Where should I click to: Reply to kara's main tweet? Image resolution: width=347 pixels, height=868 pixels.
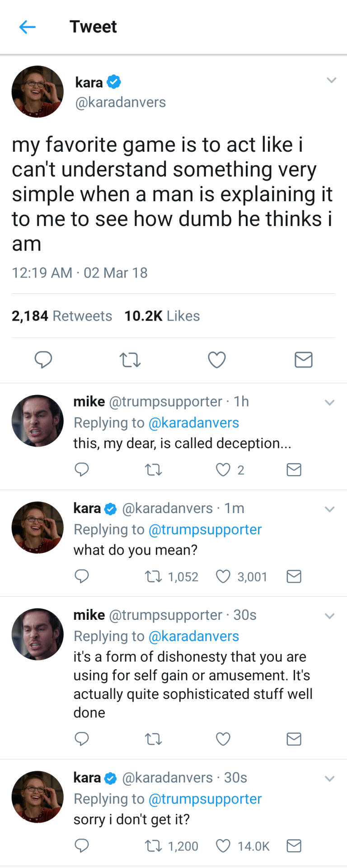click(x=43, y=360)
